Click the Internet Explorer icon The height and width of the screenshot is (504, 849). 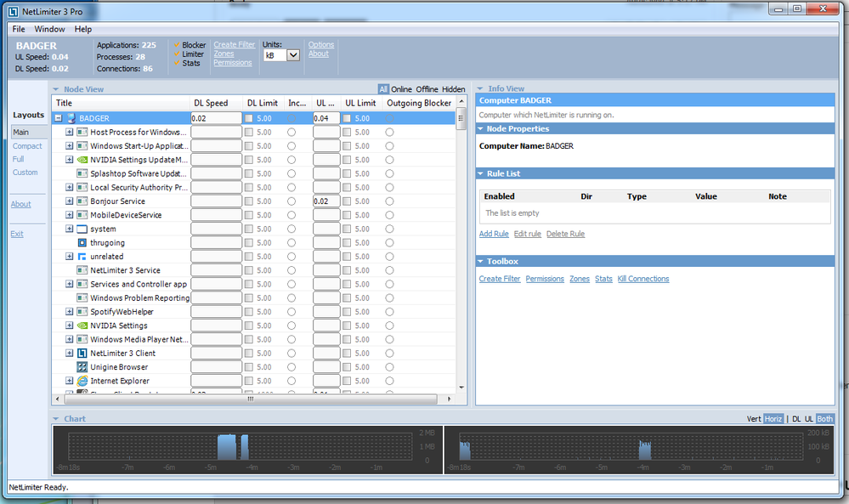82,381
